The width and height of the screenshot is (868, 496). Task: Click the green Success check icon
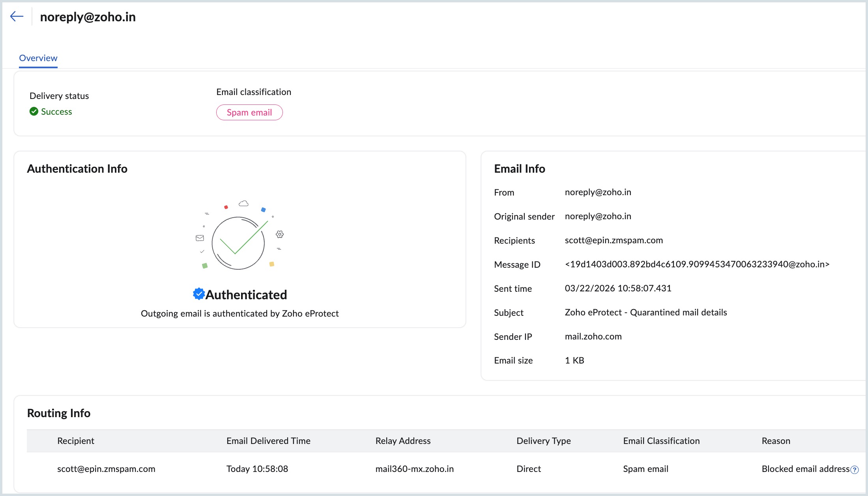coord(34,112)
